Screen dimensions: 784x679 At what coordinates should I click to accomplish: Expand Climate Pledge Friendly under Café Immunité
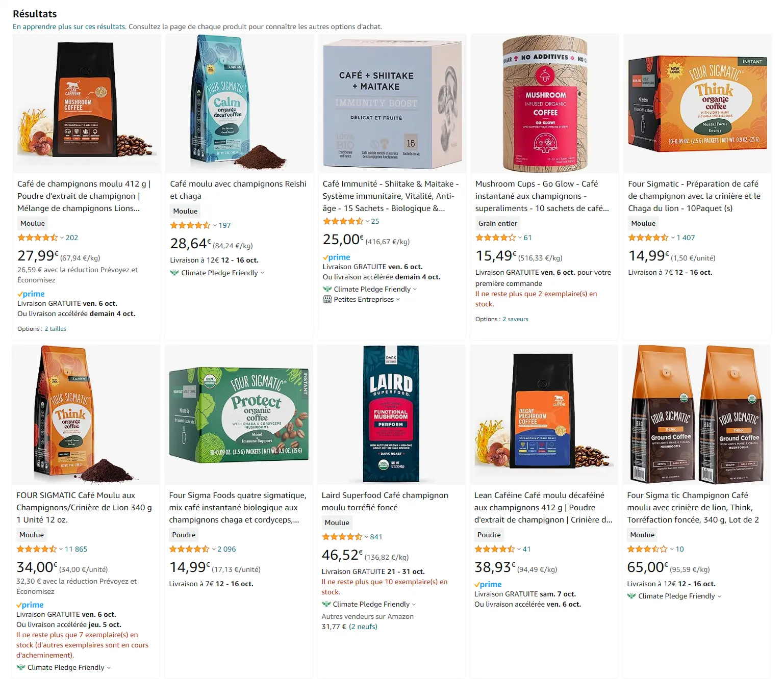pos(415,289)
